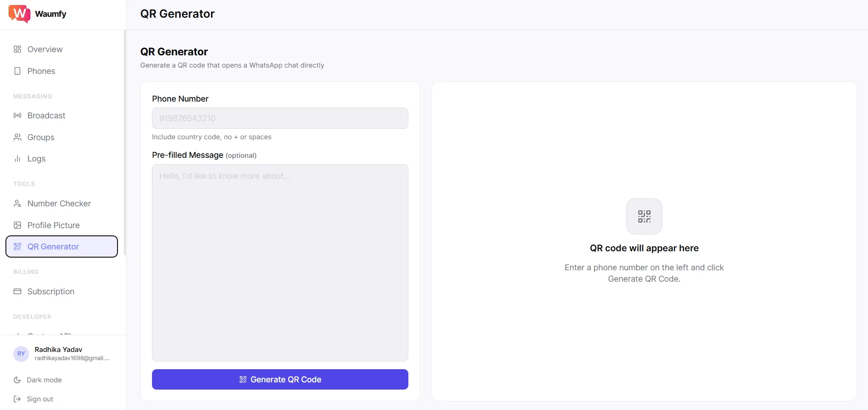Click the Phones device icon
This screenshot has width=868, height=410.
pyautogui.click(x=17, y=71)
